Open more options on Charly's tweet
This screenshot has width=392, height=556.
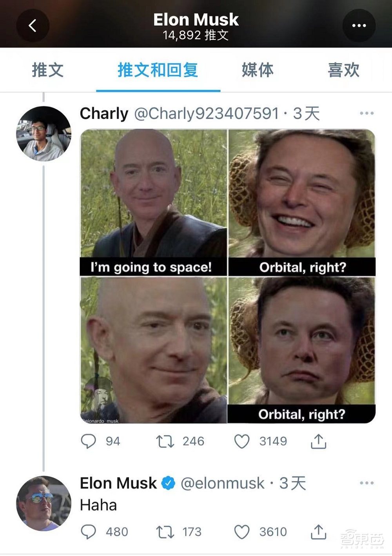coord(367,113)
